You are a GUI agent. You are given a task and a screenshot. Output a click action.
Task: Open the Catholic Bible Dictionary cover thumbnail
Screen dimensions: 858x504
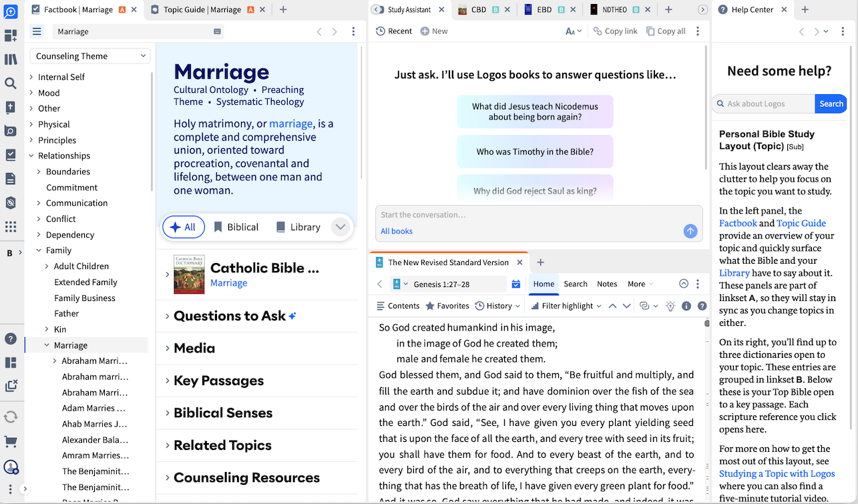[189, 274]
